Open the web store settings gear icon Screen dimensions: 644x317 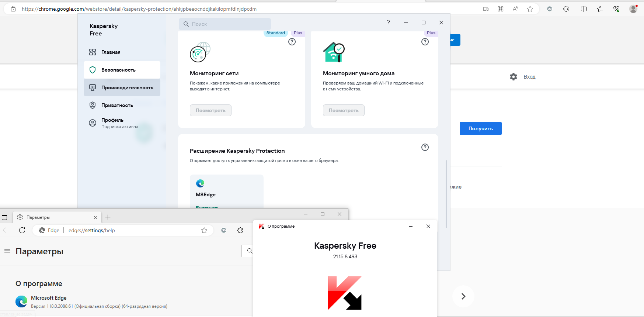tap(514, 77)
